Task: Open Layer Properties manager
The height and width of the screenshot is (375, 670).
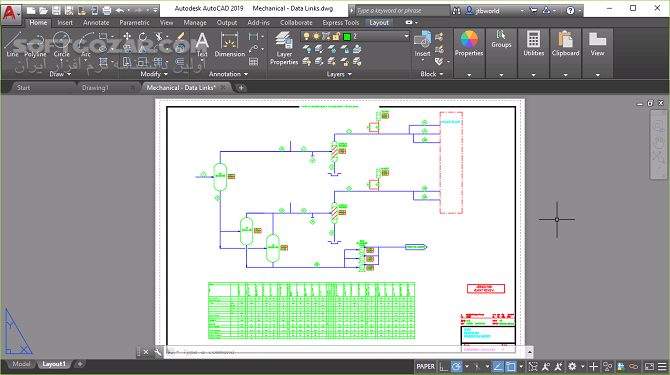Action: (x=284, y=48)
